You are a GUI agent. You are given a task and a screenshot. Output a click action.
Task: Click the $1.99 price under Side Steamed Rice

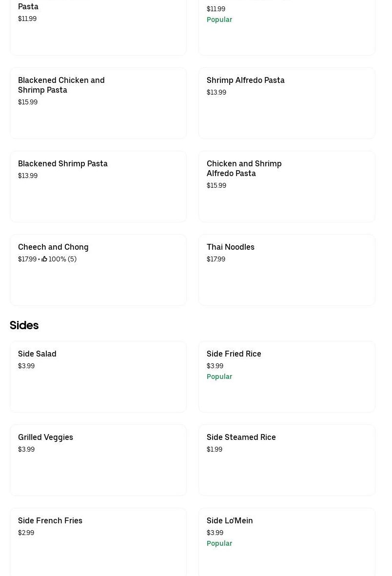pos(215,449)
